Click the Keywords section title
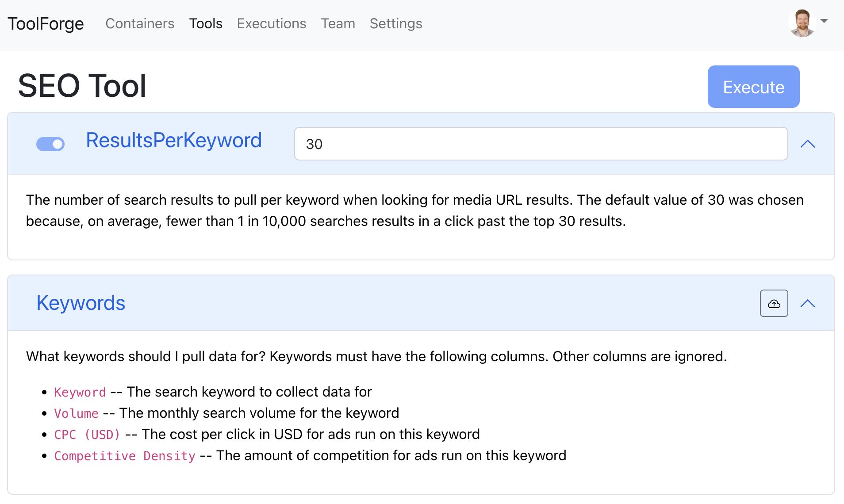 (81, 303)
